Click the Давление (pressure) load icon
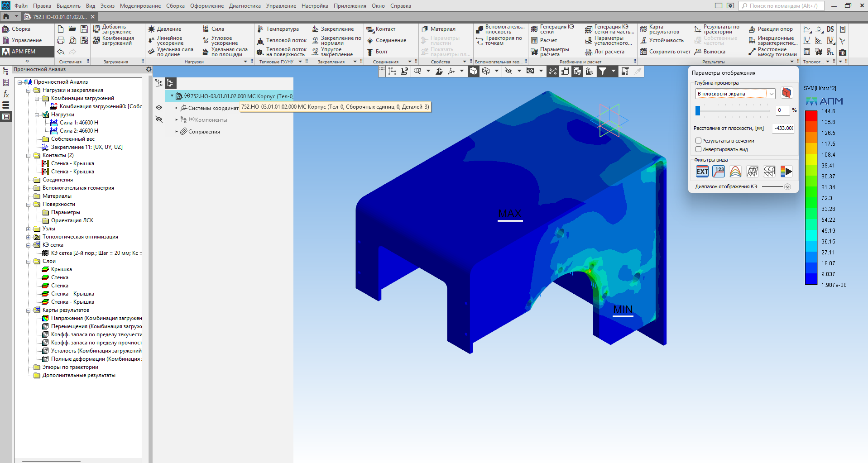 (x=152, y=29)
